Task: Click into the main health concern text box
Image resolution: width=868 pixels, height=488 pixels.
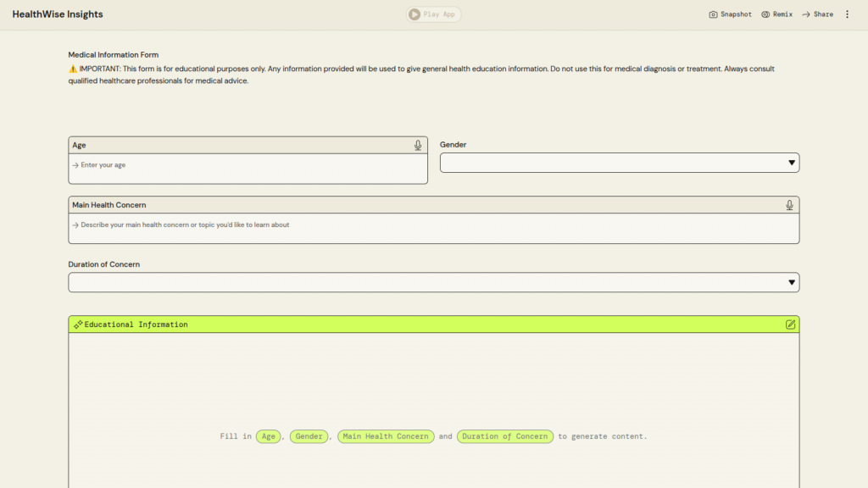Action: (433, 226)
